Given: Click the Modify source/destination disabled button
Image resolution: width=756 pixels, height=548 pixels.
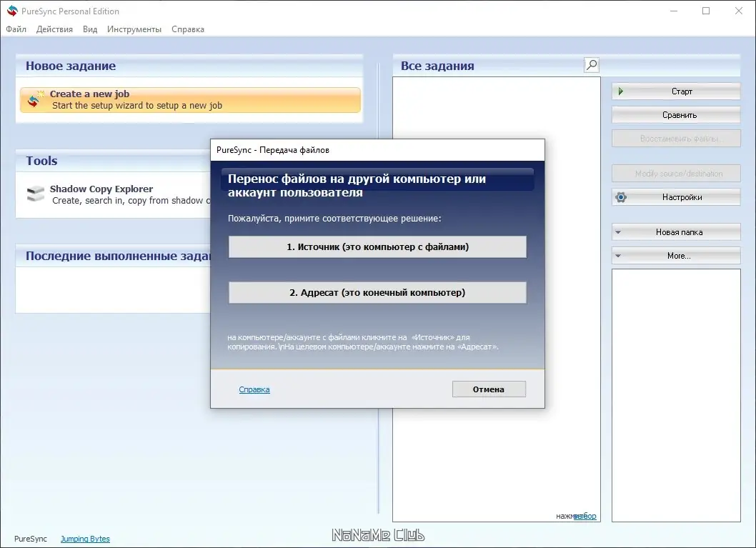Looking at the screenshot, I should click(x=676, y=174).
